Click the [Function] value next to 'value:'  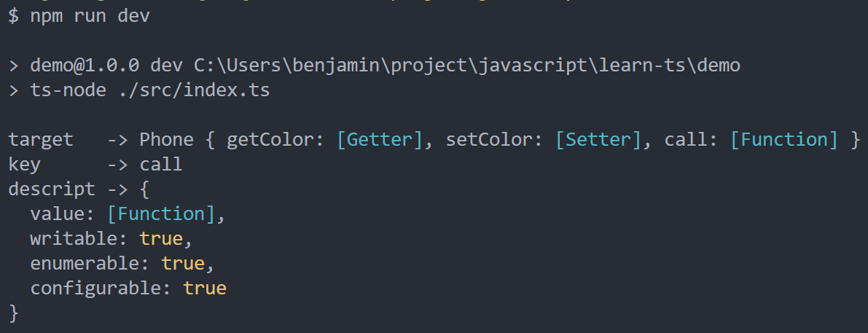(160, 214)
